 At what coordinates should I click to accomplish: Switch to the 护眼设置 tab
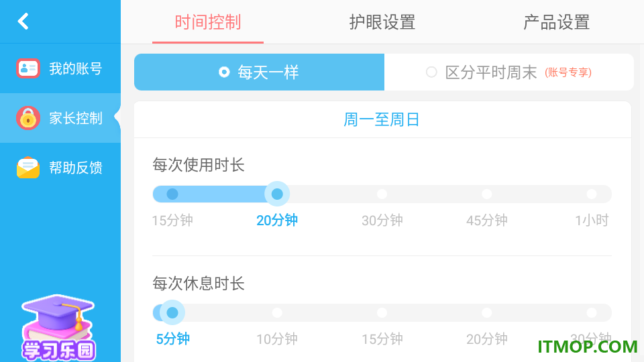coord(382,21)
